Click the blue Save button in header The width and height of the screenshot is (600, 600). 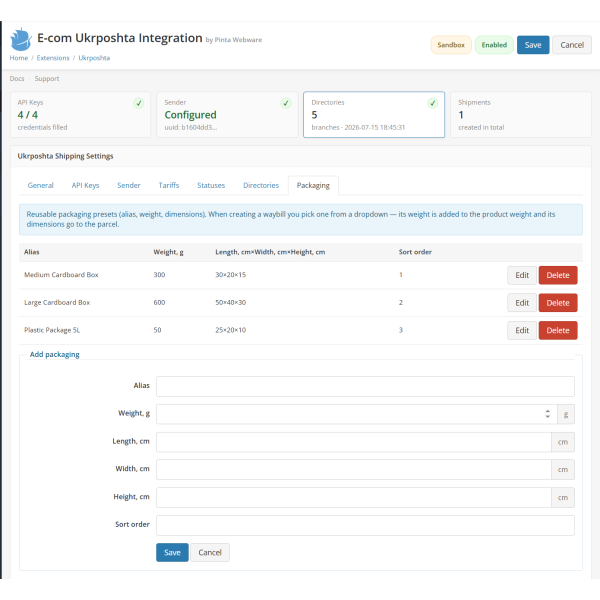[x=533, y=45]
